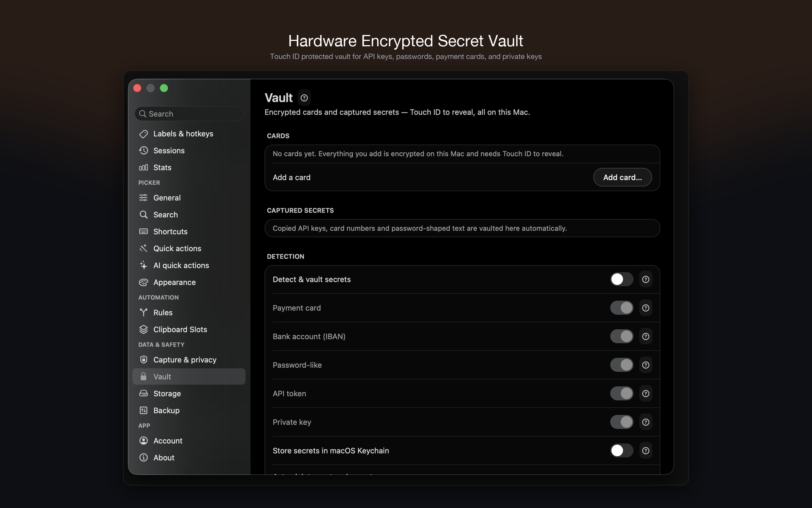Click the "Add a card" label
This screenshot has width=812, height=508.
click(292, 177)
